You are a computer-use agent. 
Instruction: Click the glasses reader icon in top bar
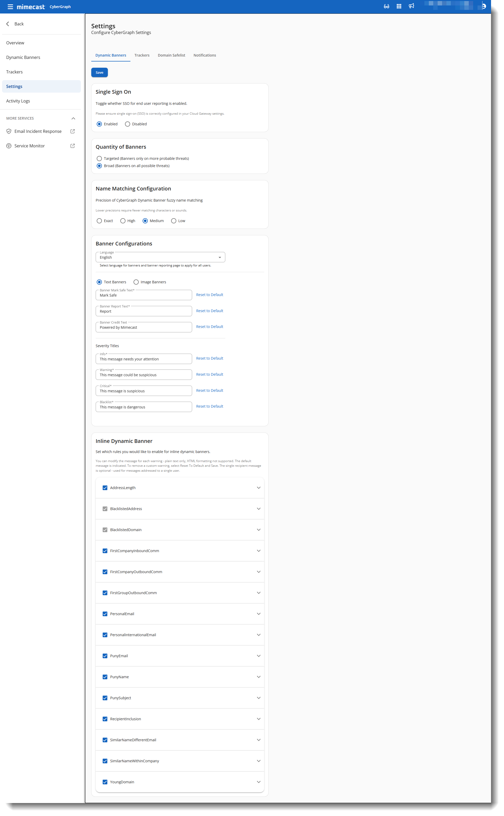click(x=386, y=6)
